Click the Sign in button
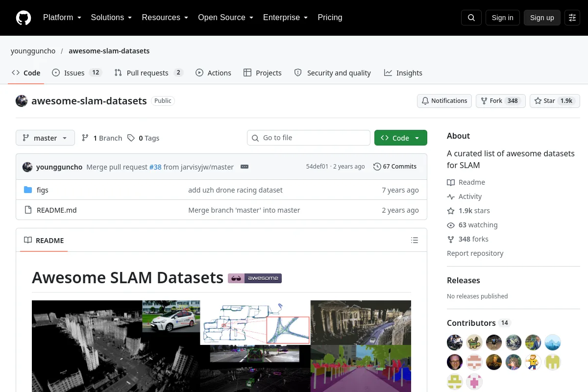Image resolution: width=588 pixels, height=392 pixels. [x=502, y=18]
